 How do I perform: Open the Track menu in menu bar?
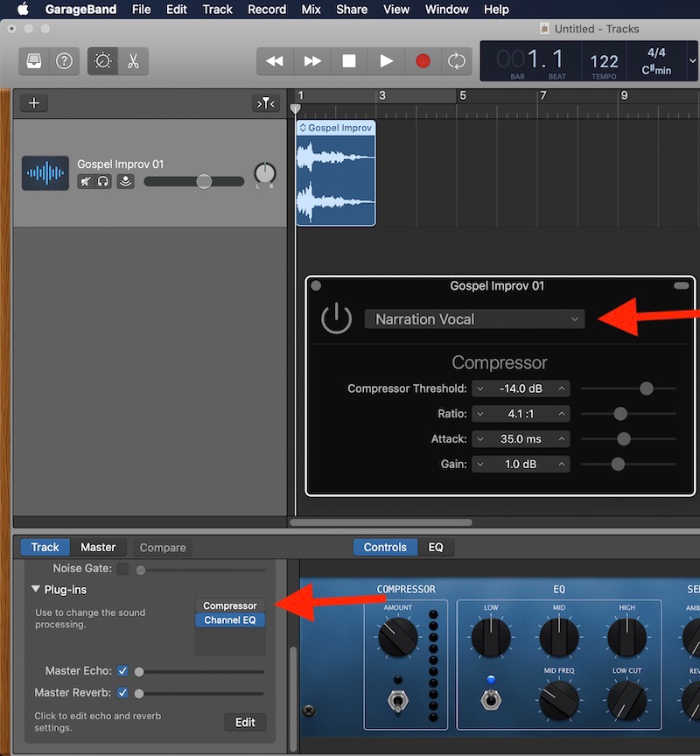point(217,9)
